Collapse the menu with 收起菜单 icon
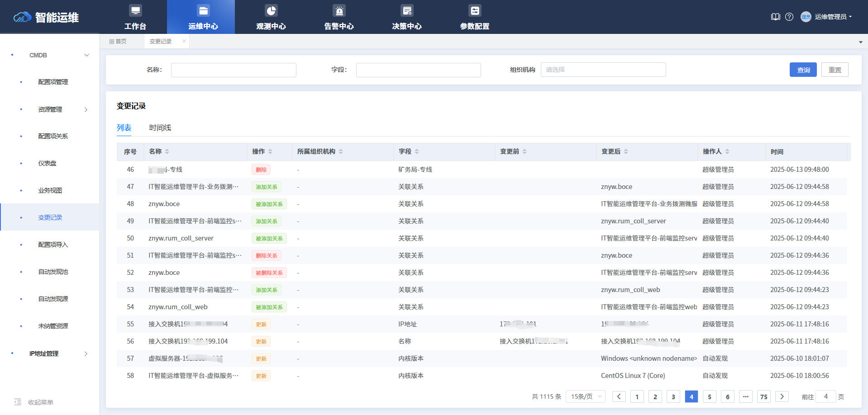The height and width of the screenshot is (415, 868). click(x=18, y=402)
